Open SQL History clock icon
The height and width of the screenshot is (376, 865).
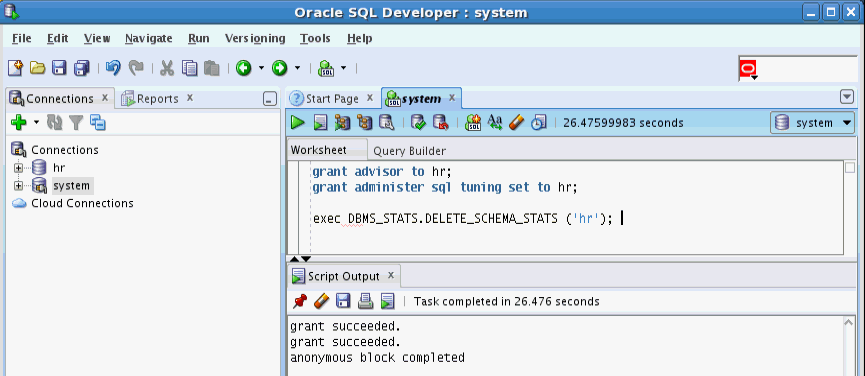coord(539,122)
